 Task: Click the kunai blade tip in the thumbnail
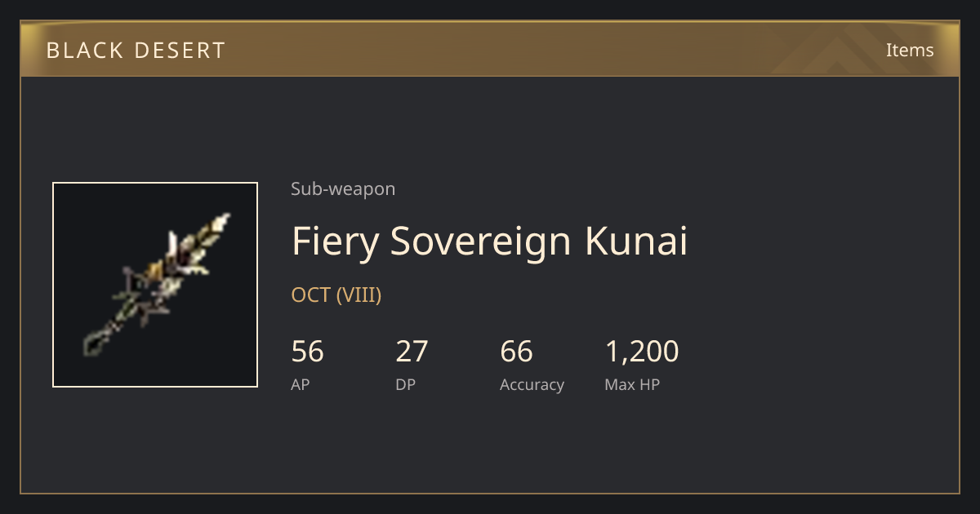pos(220,221)
